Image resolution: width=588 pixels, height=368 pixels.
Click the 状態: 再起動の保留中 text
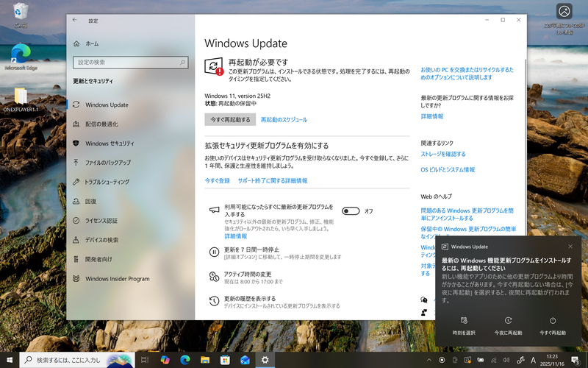click(x=231, y=103)
